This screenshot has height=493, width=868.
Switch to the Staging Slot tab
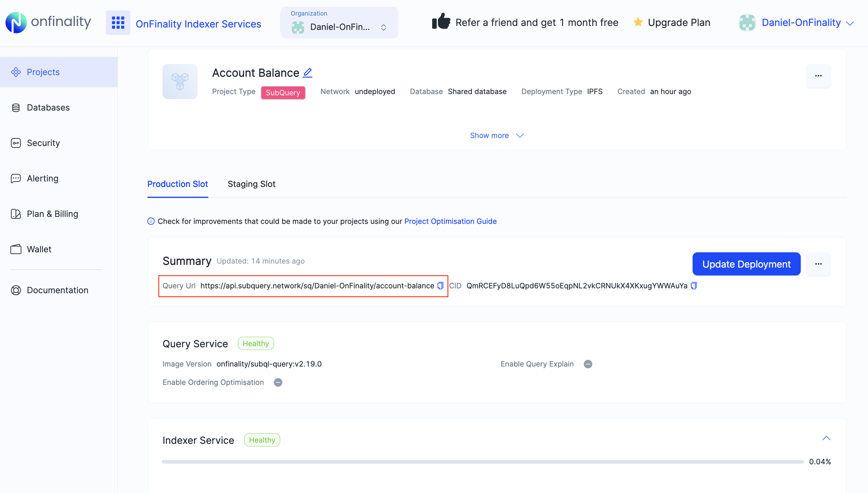pyautogui.click(x=252, y=184)
